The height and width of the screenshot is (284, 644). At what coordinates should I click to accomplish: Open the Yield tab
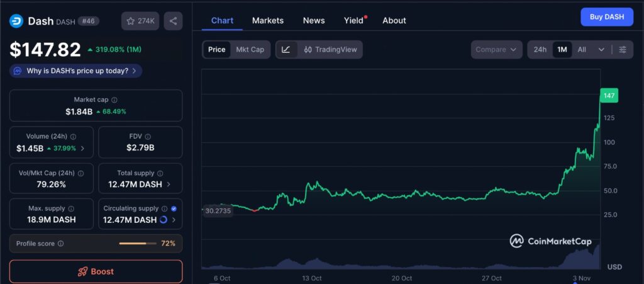[x=354, y=21]
